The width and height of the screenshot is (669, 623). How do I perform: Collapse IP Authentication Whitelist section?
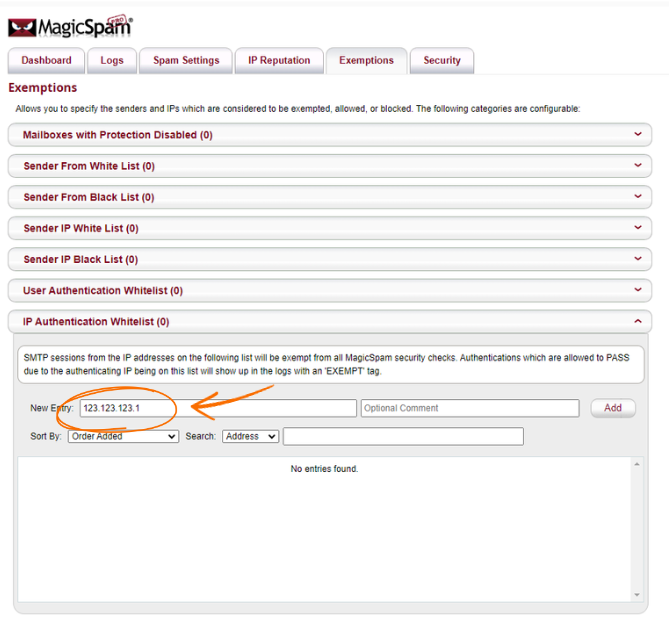pos(329,322)
